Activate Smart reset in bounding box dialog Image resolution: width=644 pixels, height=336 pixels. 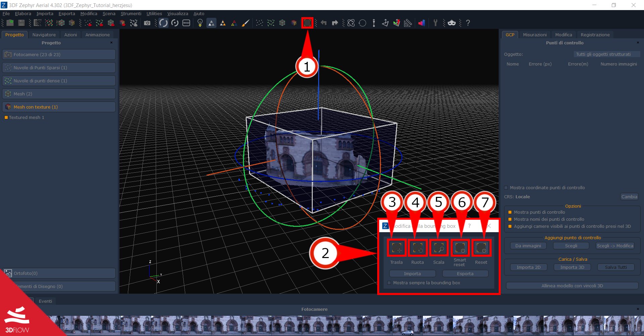(460, 248)
